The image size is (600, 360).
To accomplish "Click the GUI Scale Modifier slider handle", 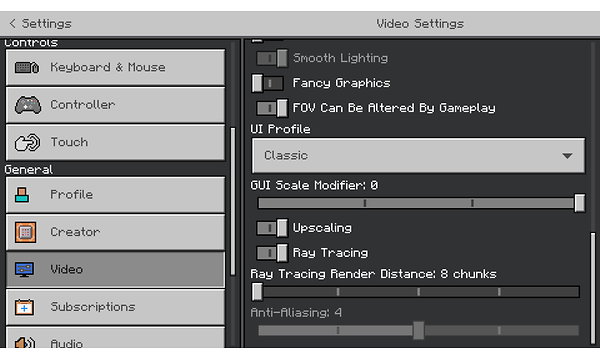I will [579, 203].
